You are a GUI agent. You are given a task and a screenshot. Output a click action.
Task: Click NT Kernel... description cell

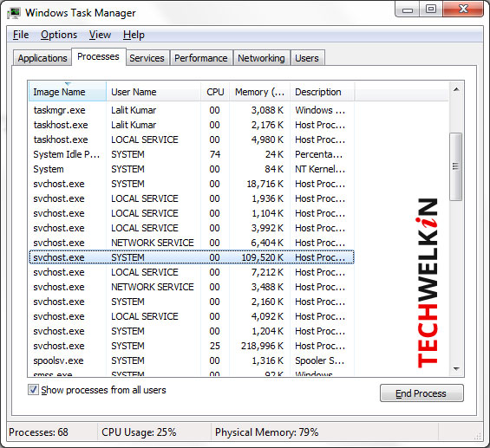click(320, 169)
